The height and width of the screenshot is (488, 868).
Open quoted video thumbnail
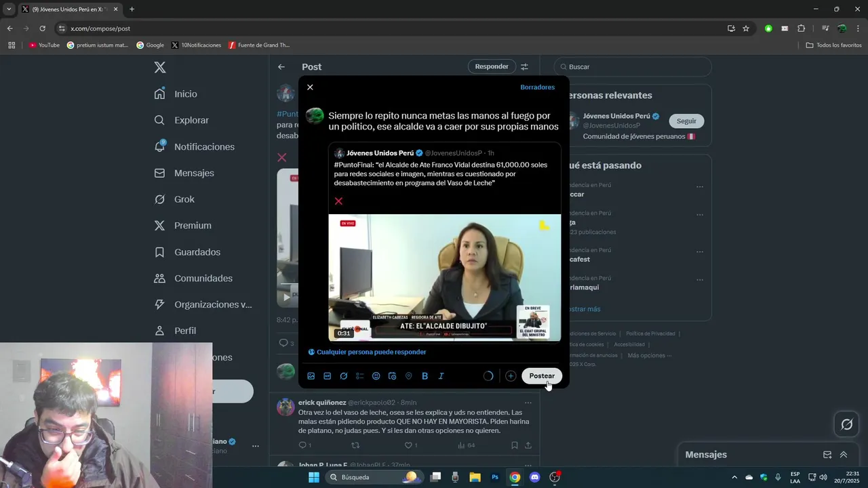(x=445, y=278)
